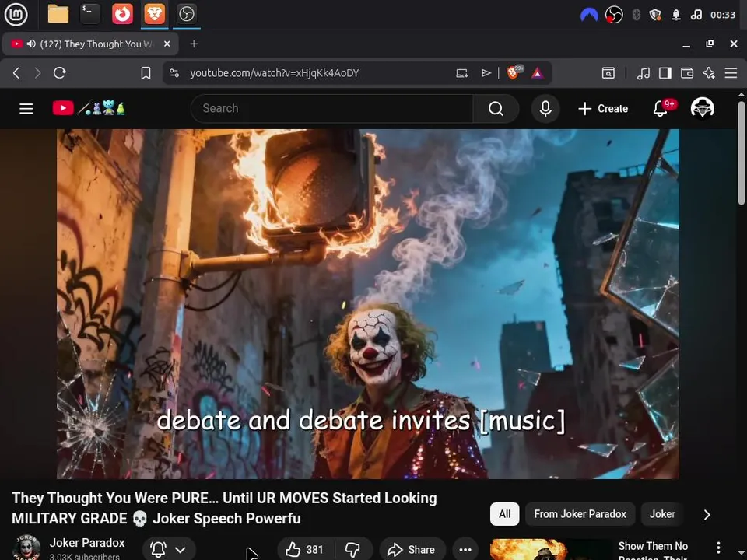This screenshot has width=747, height=560.
Task: Click the send/share arrow icon in address bar
Action: click(x=486, y=73)
